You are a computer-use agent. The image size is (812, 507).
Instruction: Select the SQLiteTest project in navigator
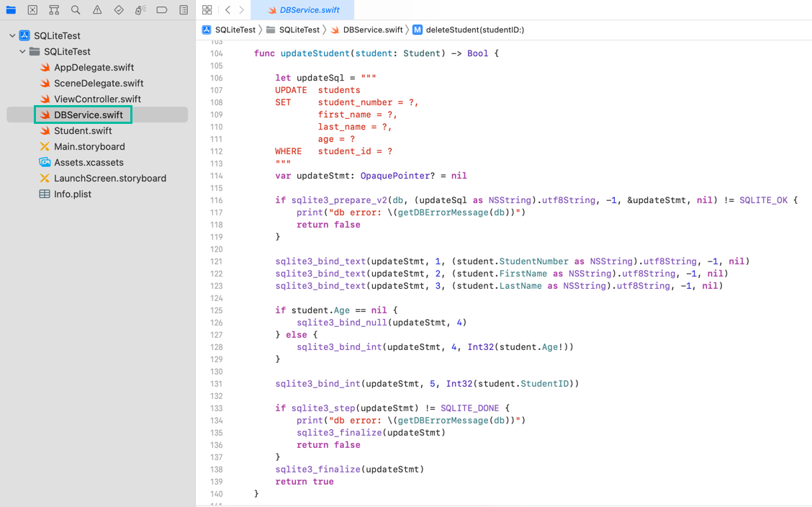click(x=57, y=36)
